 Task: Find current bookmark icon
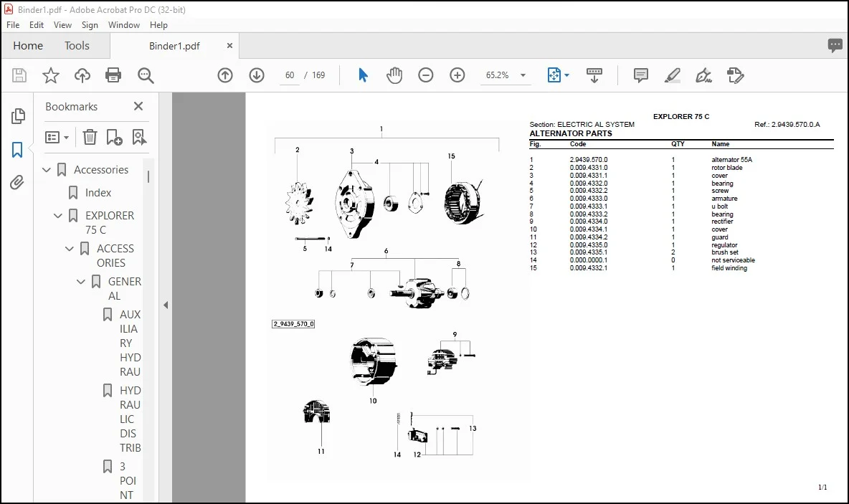point(139,137)
